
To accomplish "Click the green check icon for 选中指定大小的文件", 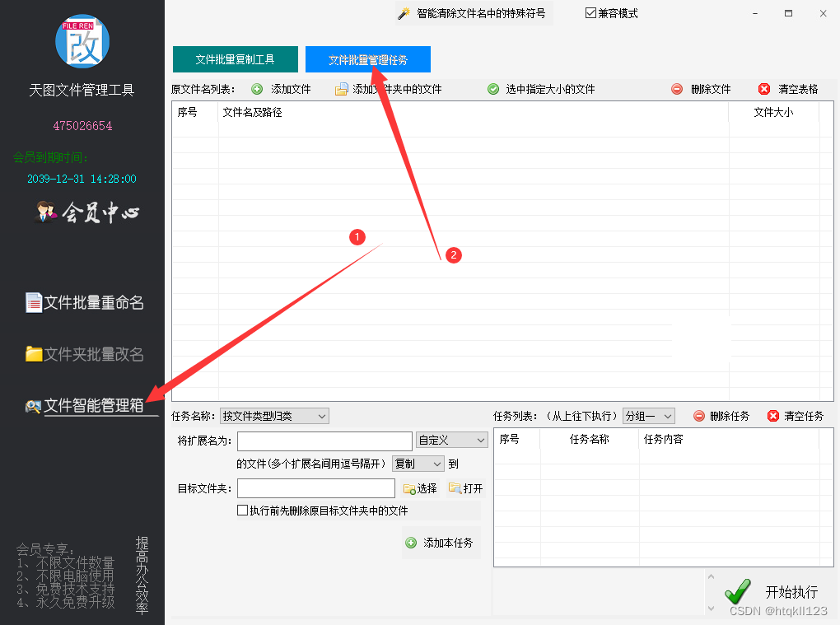I will 493,89.
